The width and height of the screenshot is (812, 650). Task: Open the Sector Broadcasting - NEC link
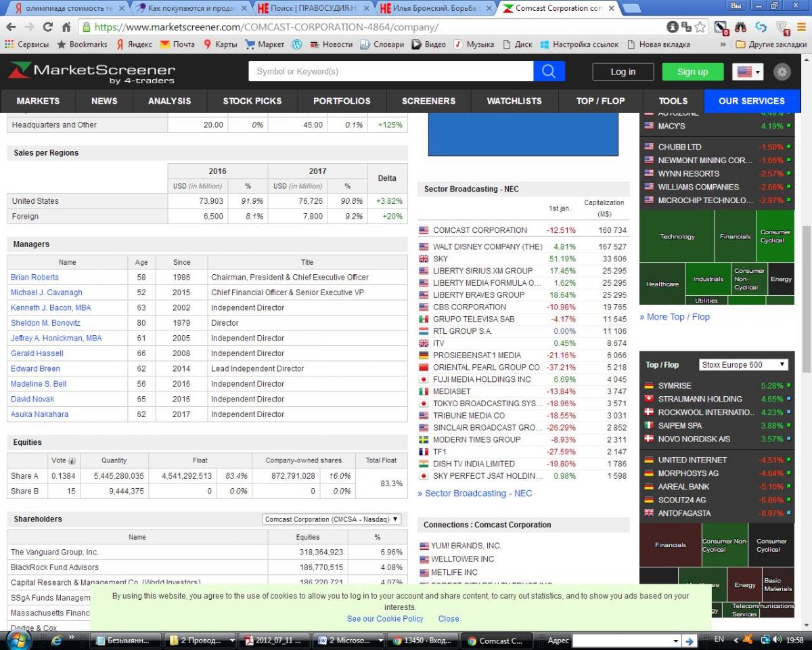coord(475,493)
